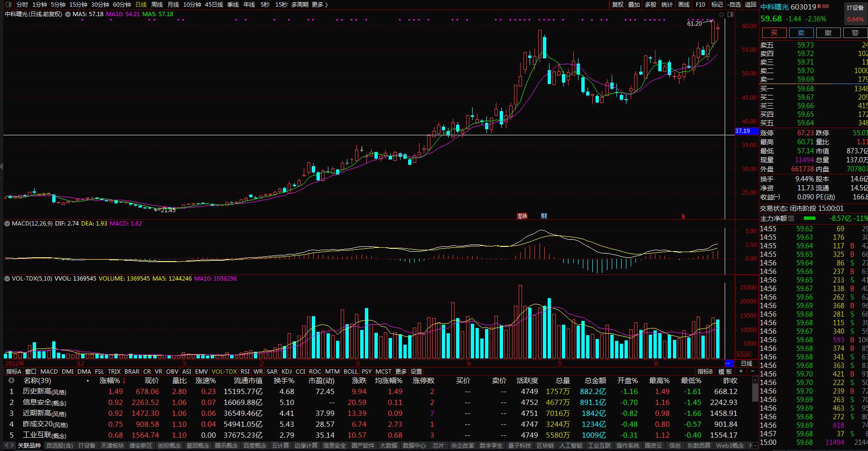Click the plus icon beside 模板
Screen dimensions: 868x451
(741, 372)
